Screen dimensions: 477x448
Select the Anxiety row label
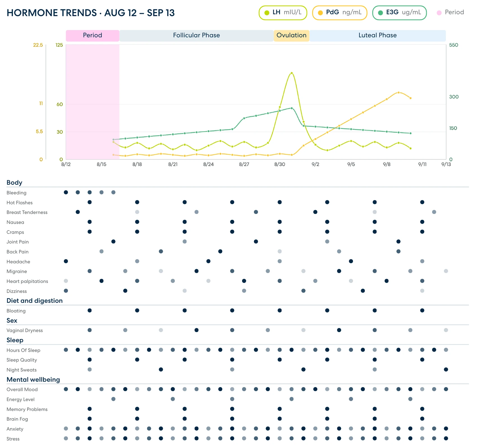pos(15,429)
